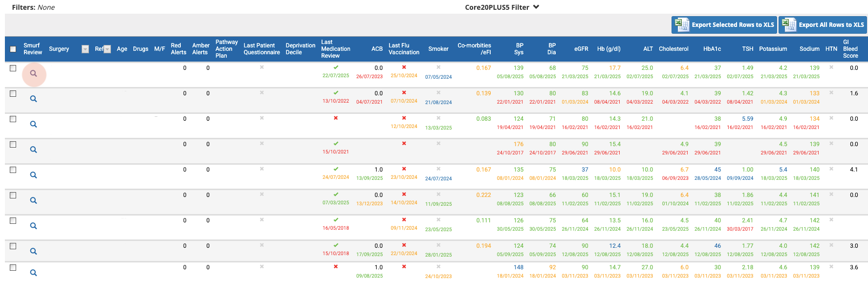Image resolution: width=868 pixels, height=282 pixels.
Task: Open Smurf Review magnifier for row with Hb 10.0
Action: 33,175
